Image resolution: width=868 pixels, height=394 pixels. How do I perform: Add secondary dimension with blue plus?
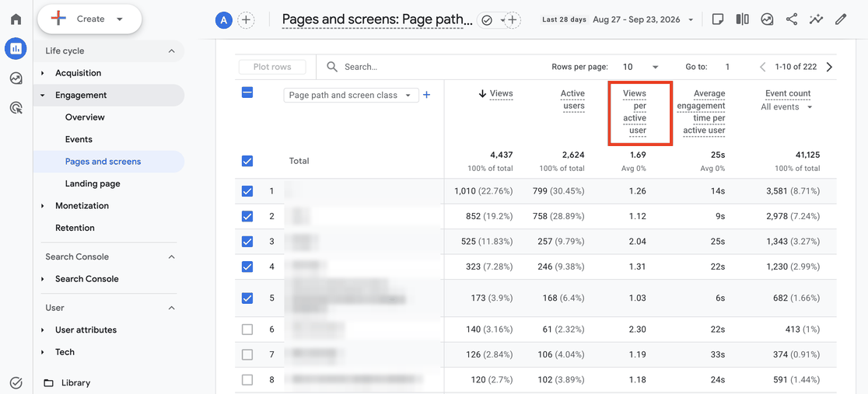[x=426, y=95]
